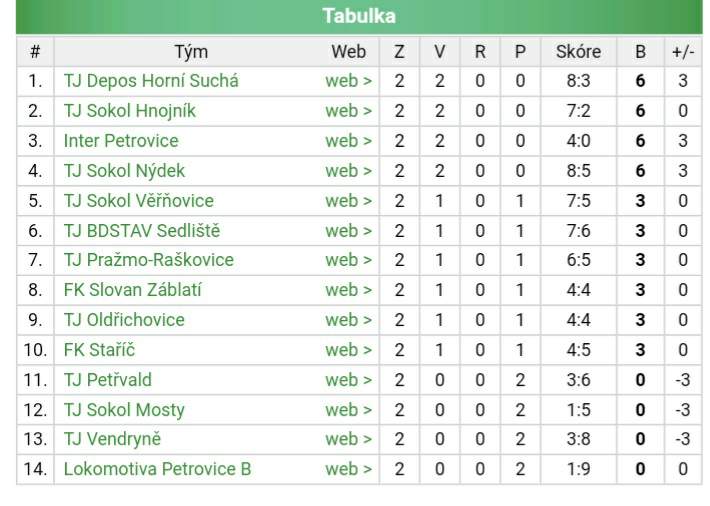Open TJ Petřvald team page
This screenshot has width=710, height=506.
(107, 380)
